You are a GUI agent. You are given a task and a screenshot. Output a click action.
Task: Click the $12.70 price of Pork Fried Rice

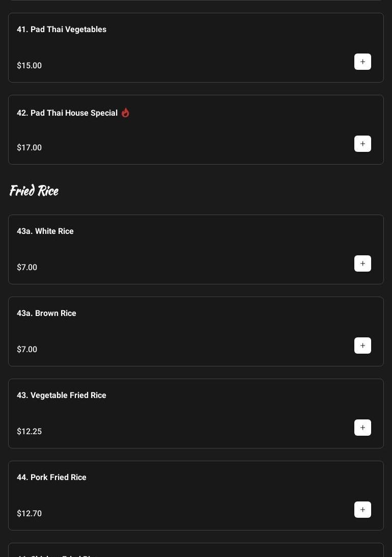point(30,514)
